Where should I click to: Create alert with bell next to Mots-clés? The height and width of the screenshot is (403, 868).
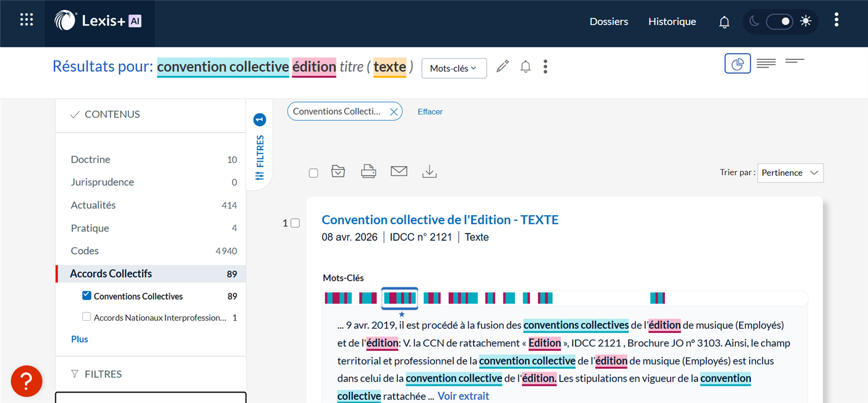(x=525, y=67)
